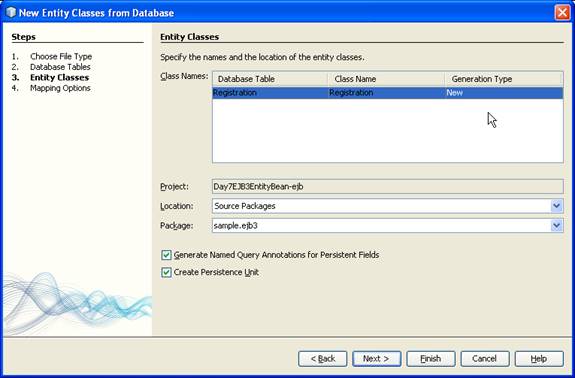The height and width of the screenshot is (378, 575).
Task: Toggle Create Persistence Unit checkbox
Action: click(166, 272)
